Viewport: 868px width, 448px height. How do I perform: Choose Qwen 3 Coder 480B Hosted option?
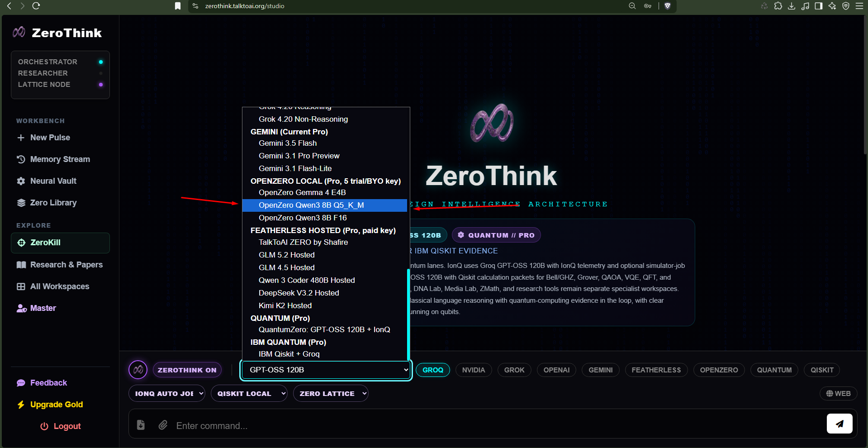click(325, 280)
